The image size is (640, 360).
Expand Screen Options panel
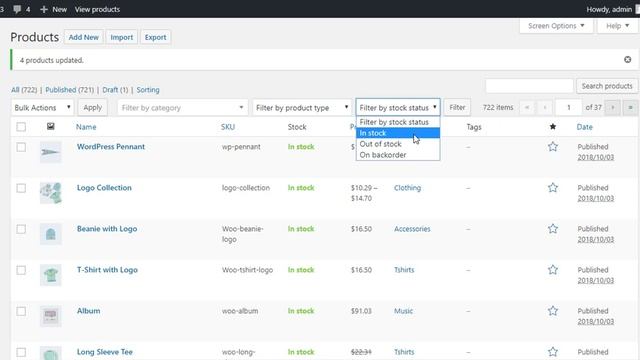pos(556,26)
